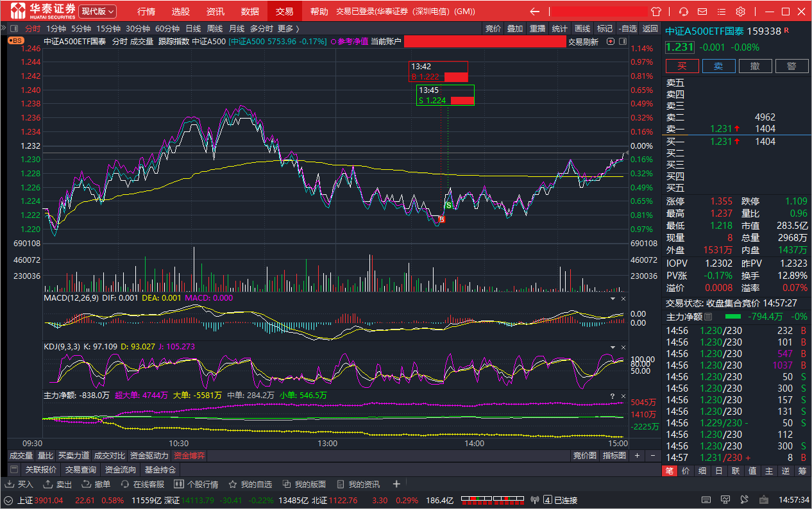This screenshot has height=509, width=812.
Task: Click the 画线 draw line button
Action: [582, 28]
